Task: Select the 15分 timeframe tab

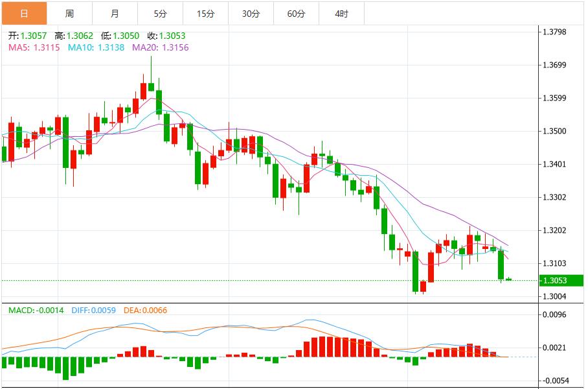Action: pos(205,14)
